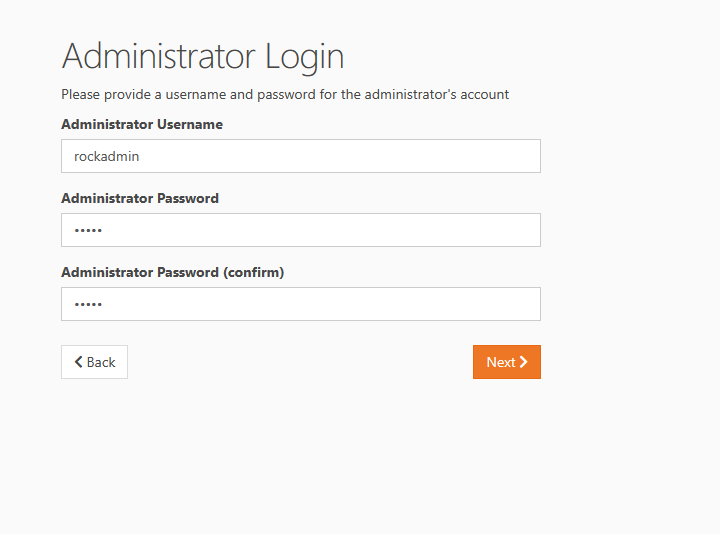Click the masked dots in the confirm password field
The width and height of the screenshot is (720, 534).
tap(88, 305)
